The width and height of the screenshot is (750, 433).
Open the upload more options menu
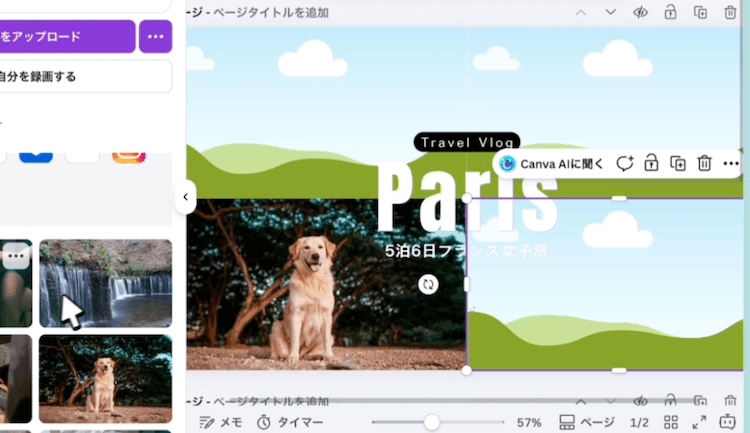(x=155, y=36)
